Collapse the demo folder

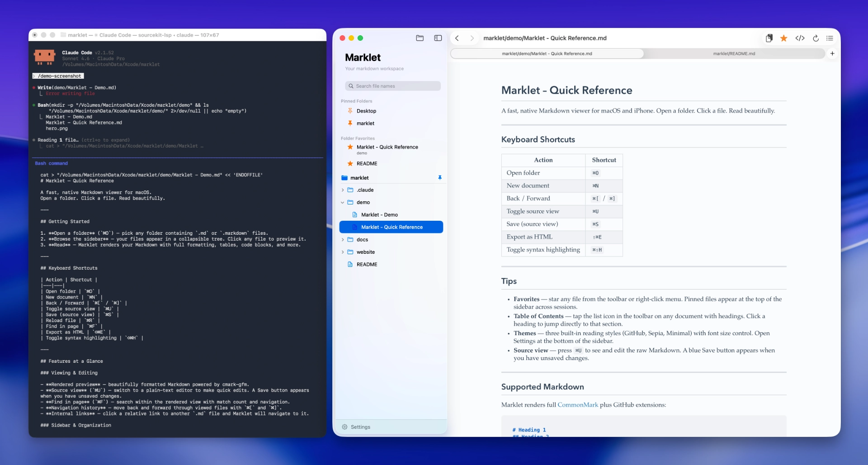coord(343,202)
